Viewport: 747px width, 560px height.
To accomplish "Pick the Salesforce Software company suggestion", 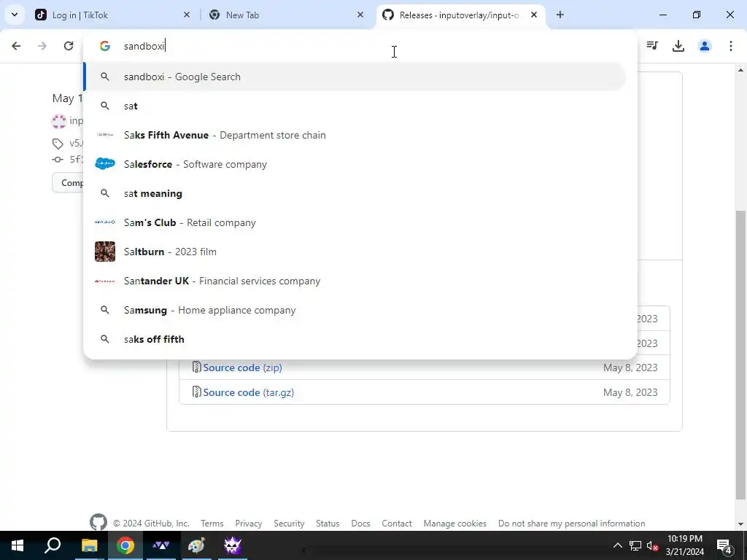I will [355, 164].
